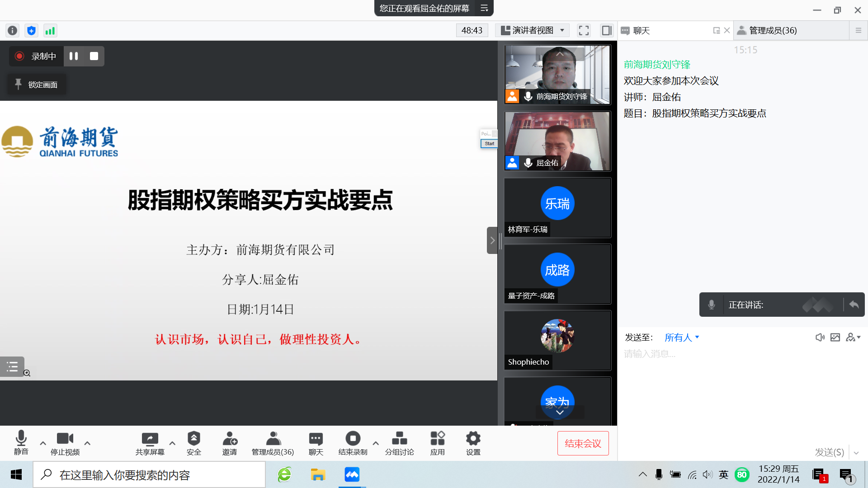Open the outline list icon on slide
Viewport: 868px width, 488px height.
pos(12,366)
